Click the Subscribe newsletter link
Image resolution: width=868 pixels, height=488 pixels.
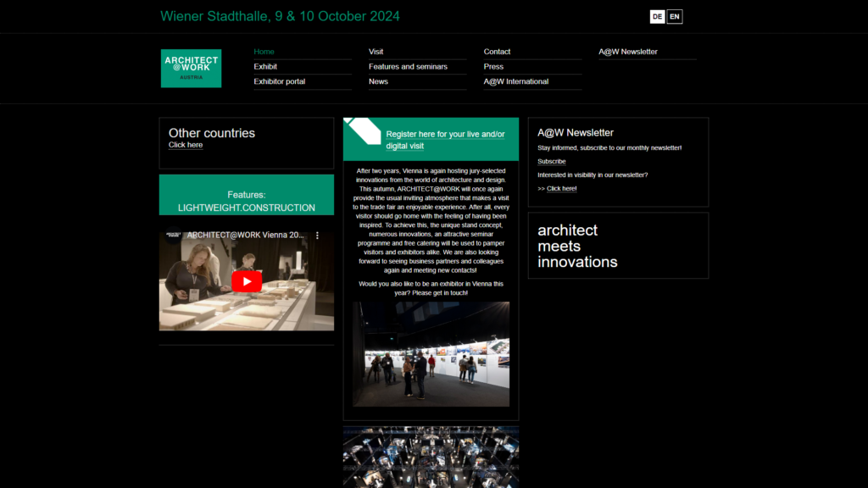click(551, 162)
